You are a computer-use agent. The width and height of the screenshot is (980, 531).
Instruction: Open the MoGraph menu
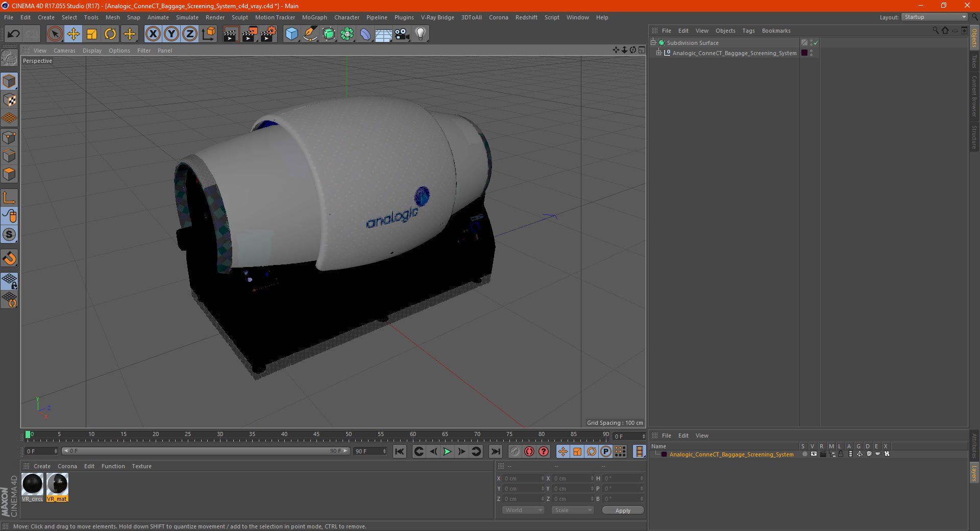[314, 17]
